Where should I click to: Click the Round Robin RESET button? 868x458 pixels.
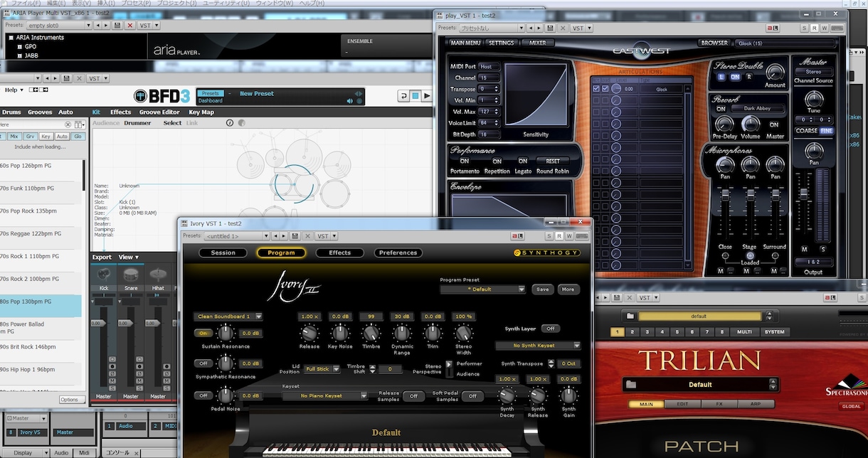tap(552, 161)
